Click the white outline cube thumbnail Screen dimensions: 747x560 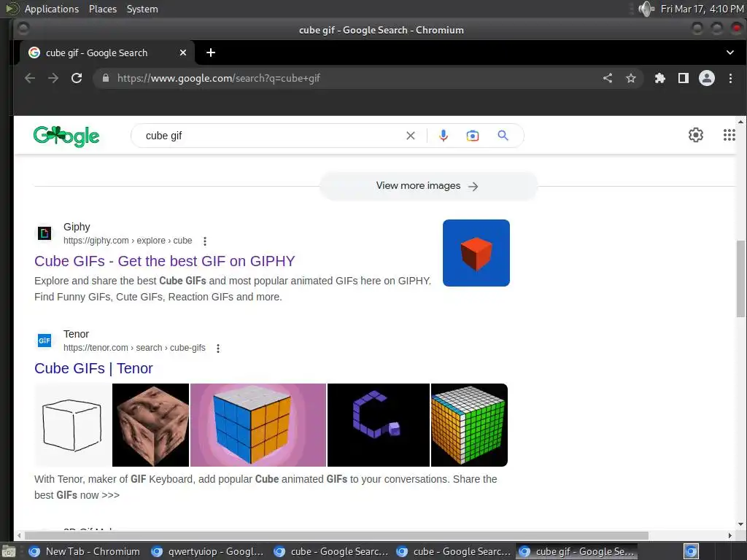(73, 425)
